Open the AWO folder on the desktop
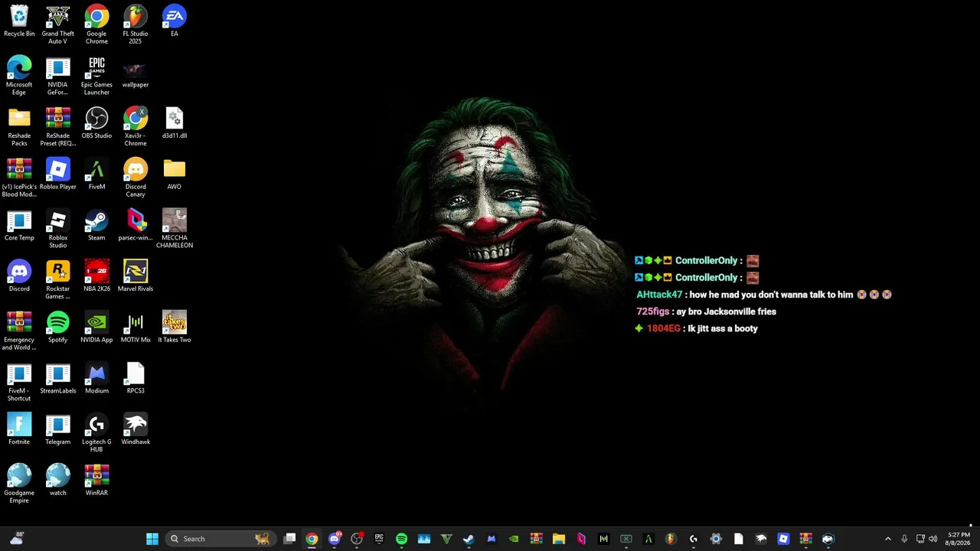The image size is (980, 551). pos(175,175)
